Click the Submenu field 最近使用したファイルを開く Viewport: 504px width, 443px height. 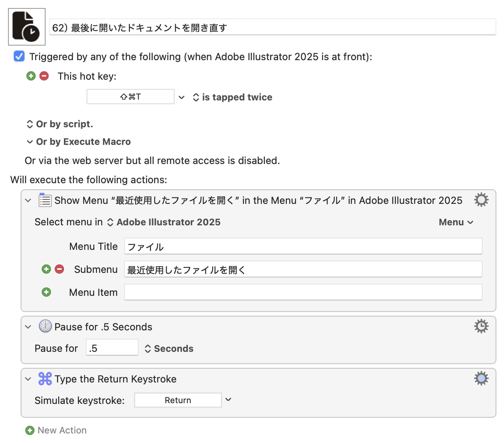(303, 269)
